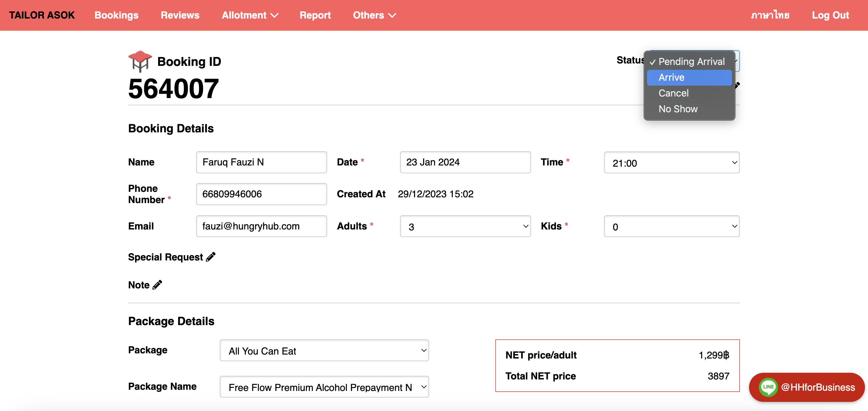Viewport: 868px width, 411px height.
Task: Open the Time dropdown showing 21:00
Action: coord(671,163)
